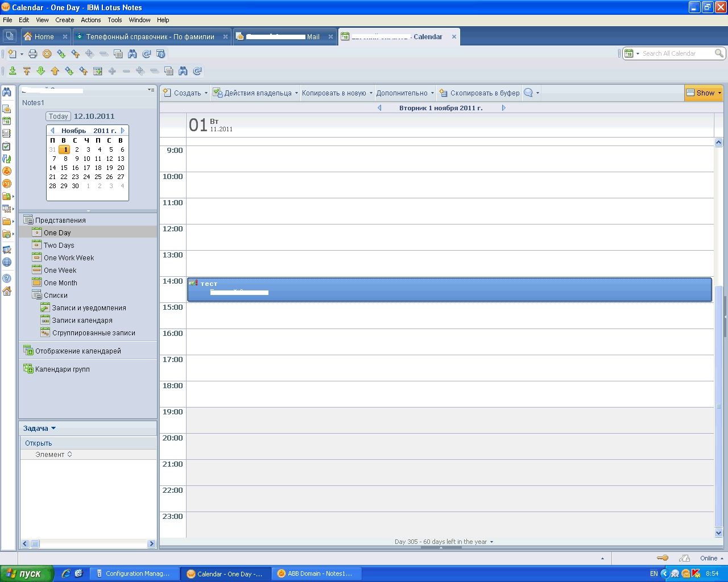The image size is (728, 582).
Task: Select the One Month calendar view
Action: (x=60, y=283)
